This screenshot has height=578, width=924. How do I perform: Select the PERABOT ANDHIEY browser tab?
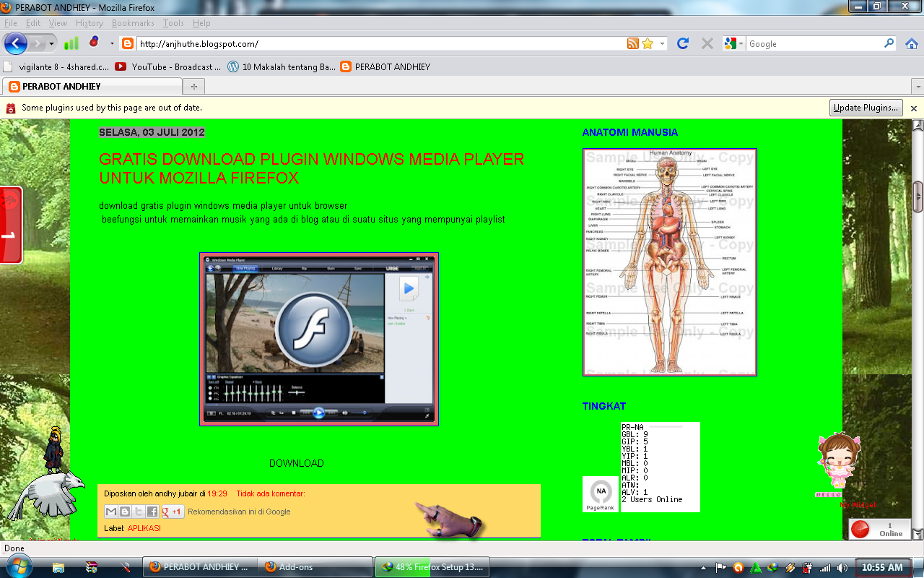tap(92, 86)
